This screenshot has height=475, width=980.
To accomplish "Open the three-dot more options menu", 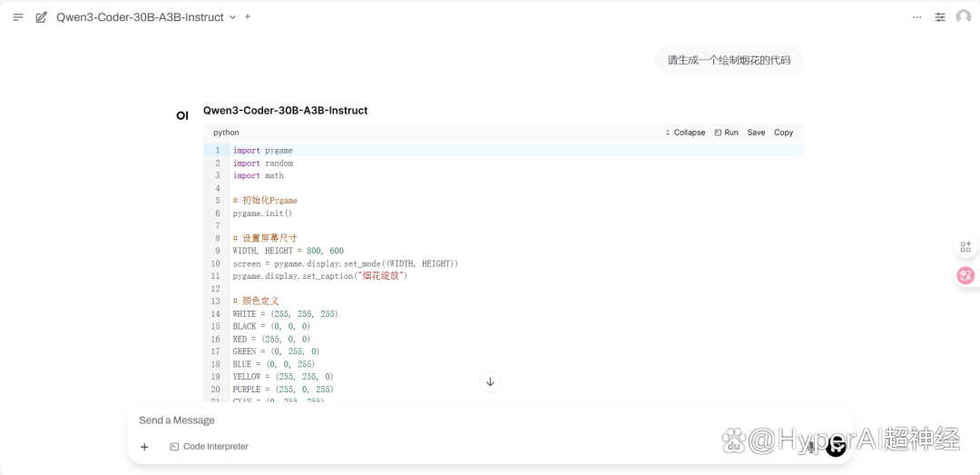I will coord(916,17).
